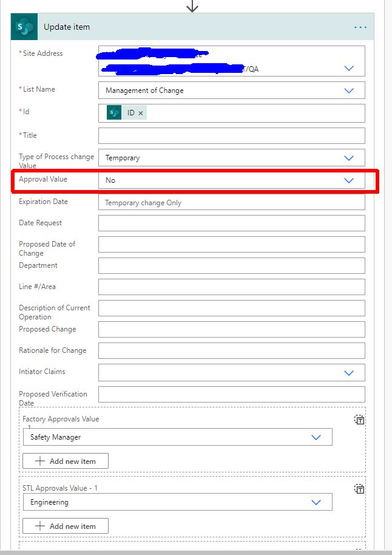Viewport: 392px width, 555px height.
Task: Expand the Approval Value dropdown
Action: click(349, 180)
